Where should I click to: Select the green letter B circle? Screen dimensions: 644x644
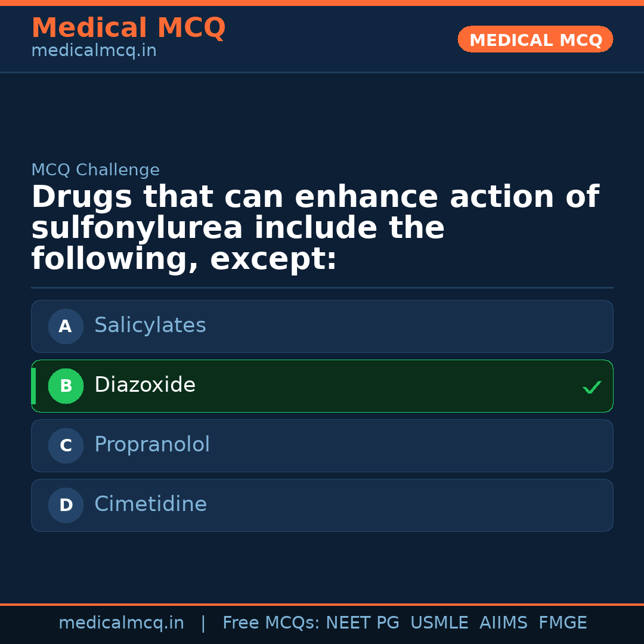coord(66,386)
